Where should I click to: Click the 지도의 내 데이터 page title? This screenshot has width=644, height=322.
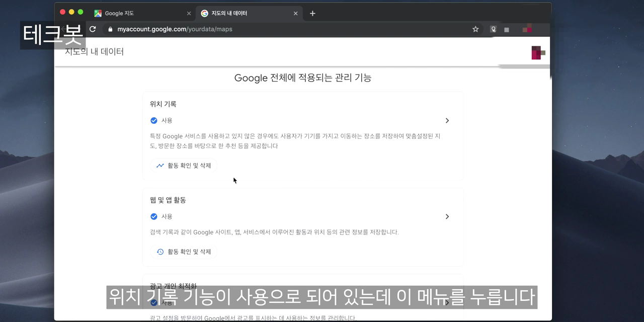[x=94, y=51]
